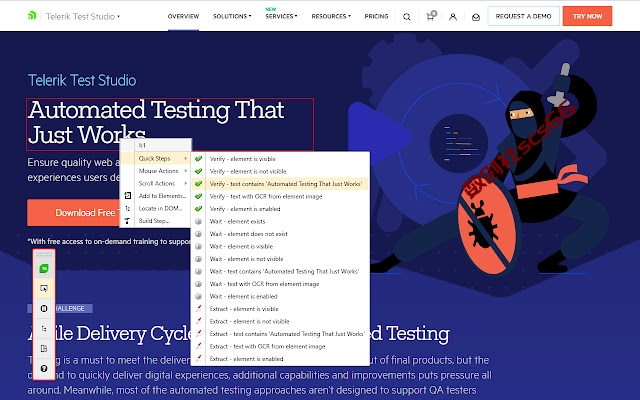
Task: Select Extract text contains 'Automated Testing That Just Works'
Action: (280, 334)
